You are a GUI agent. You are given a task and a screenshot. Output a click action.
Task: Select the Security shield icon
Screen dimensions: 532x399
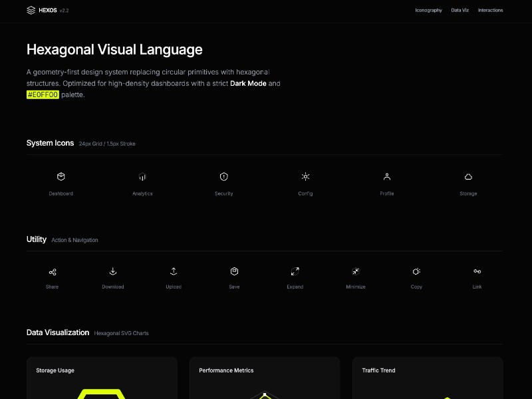coord(223,176)
